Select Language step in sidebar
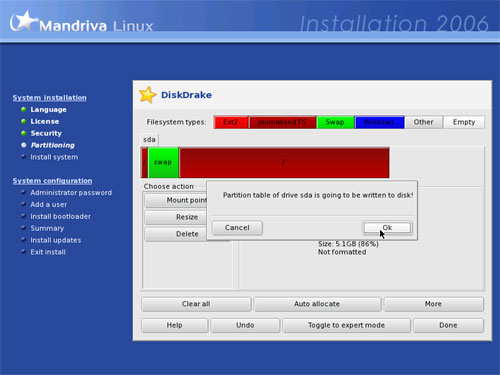This screenshot has height=375, width=500. [48, 110]
